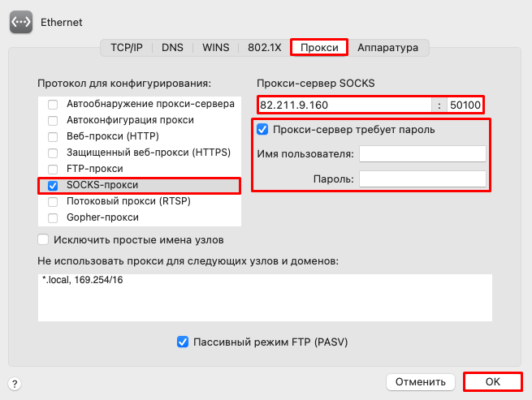Click the Отменить button
Viewport: 532px width, 400px height.
pos(421,382)
